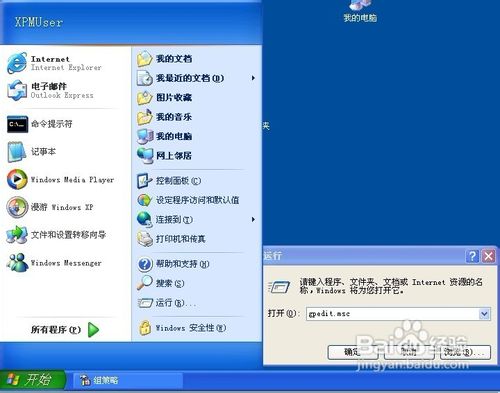The image size is (500, 393).
Task: Click the 帮助和支持 question mark icon
Action: (x=145, y=264)
